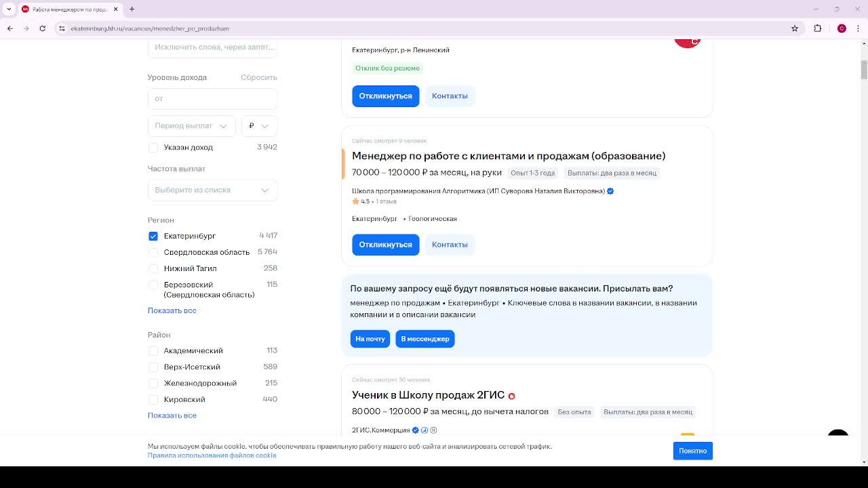
Task: Check the Свердловская область region
Action: (x=153, y=252)
